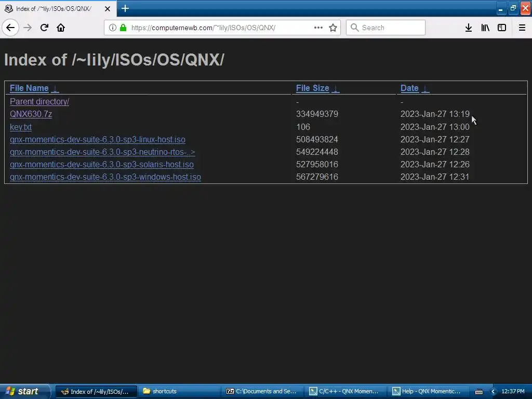Sort File Size descending arrow
Viewport: 532px width, 399px height.
(x=336, y=88)
